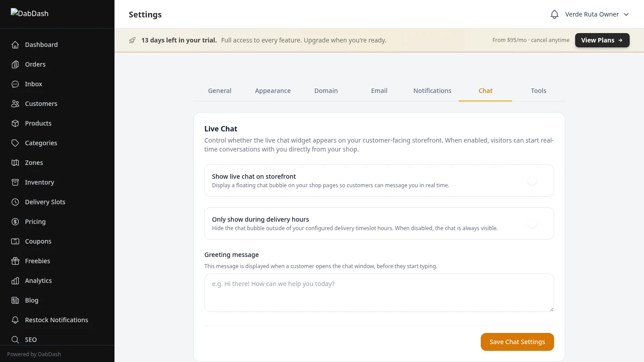Click the View Plans button
This screenshot has width=644, height=362.
pyautogui.click(x=602, y=40)
